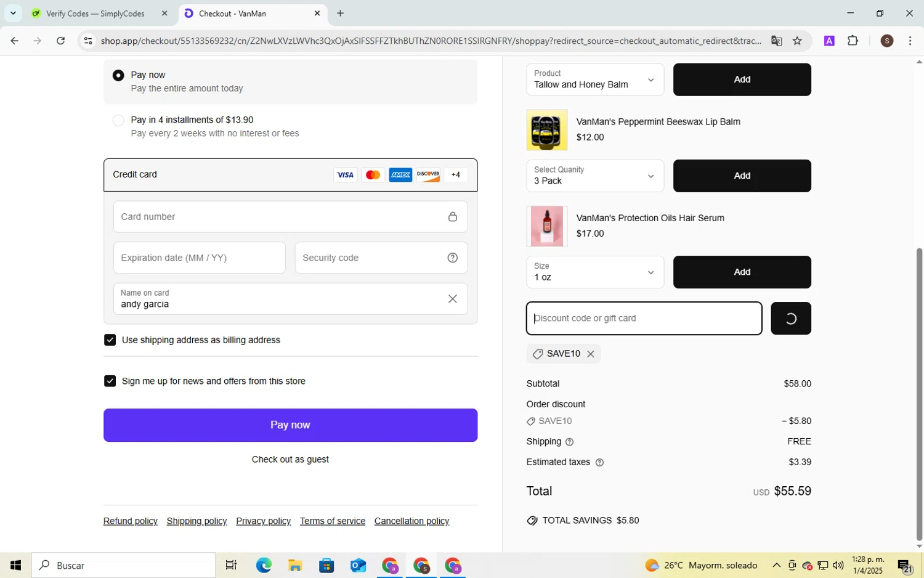Open the Shipping policy link

pyautogui.click(x=197, y=521)
